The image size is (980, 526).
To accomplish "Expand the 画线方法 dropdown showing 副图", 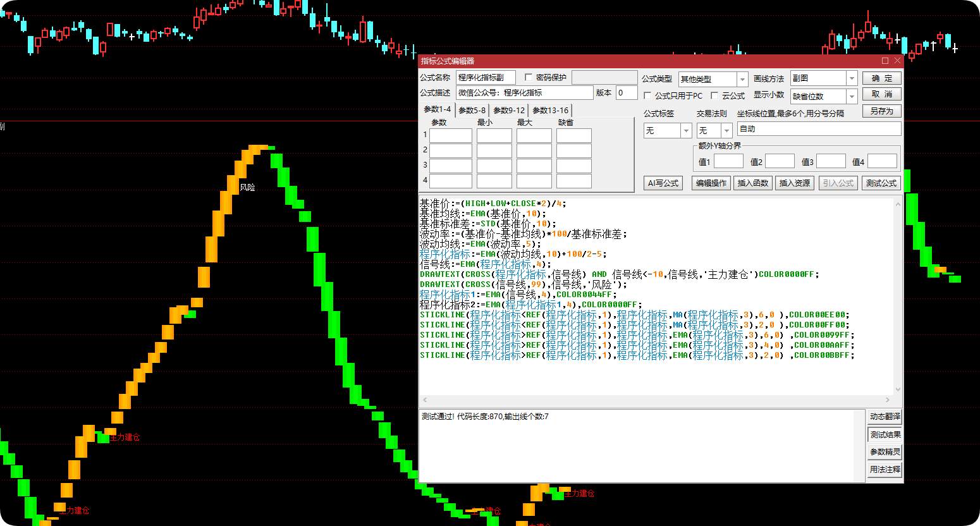I will tap(824, 78).
